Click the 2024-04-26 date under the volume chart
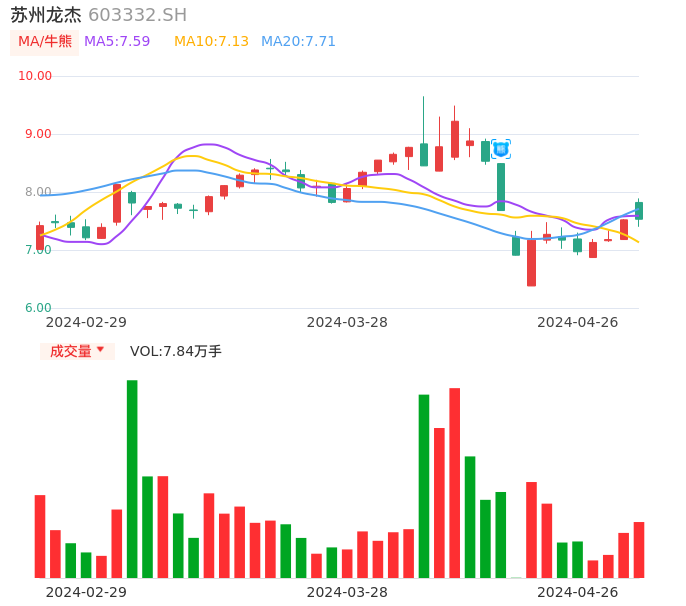This screenshot has width=686, height=606. (578, 592)
